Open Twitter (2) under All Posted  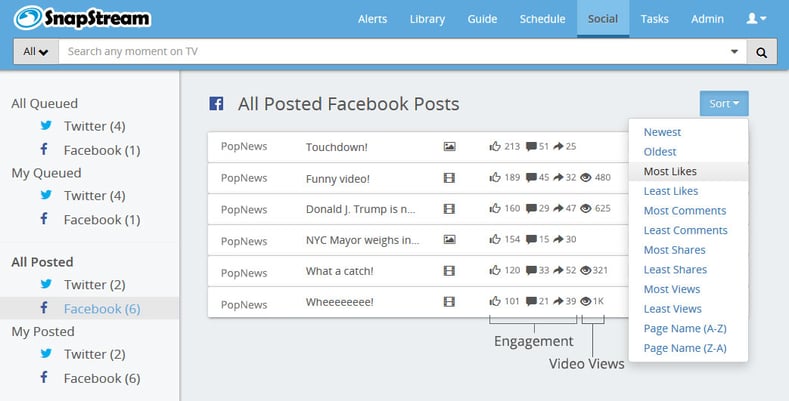(x=94, y=285)
